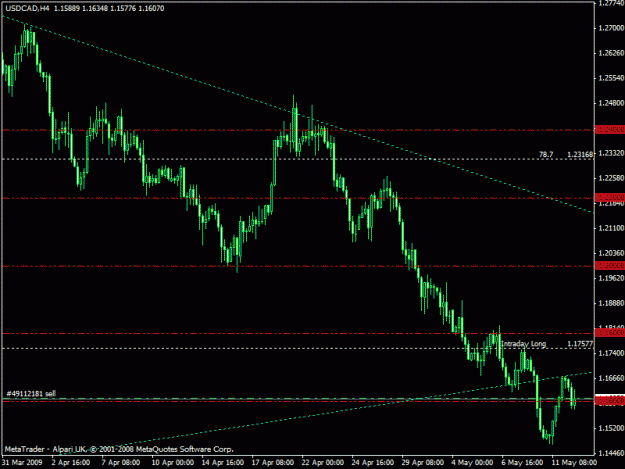Click the 1.18880 price scale value
Image resolution: width=625 pixels, height=469 pixels.
pyautogui.click(x=611, y=303)
